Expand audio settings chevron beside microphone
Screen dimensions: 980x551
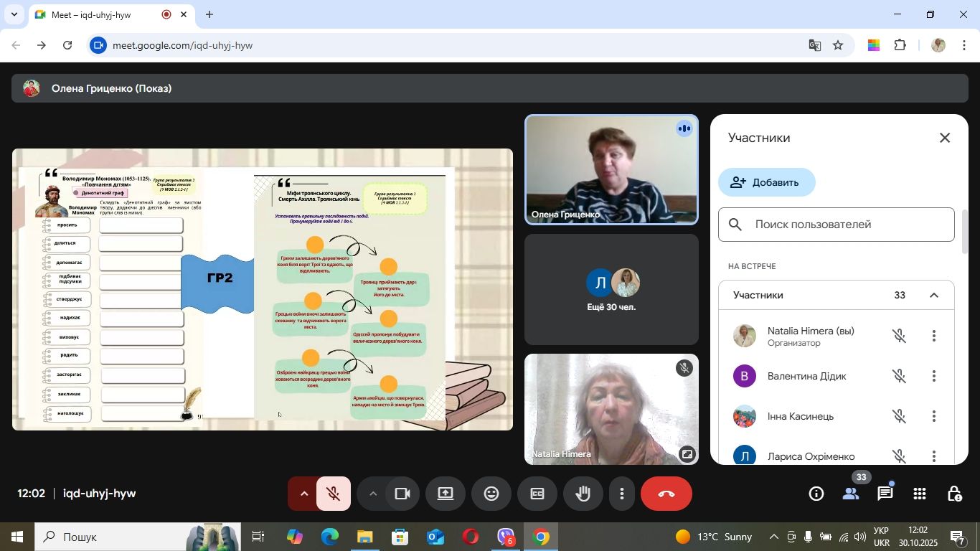pos(303,494)
